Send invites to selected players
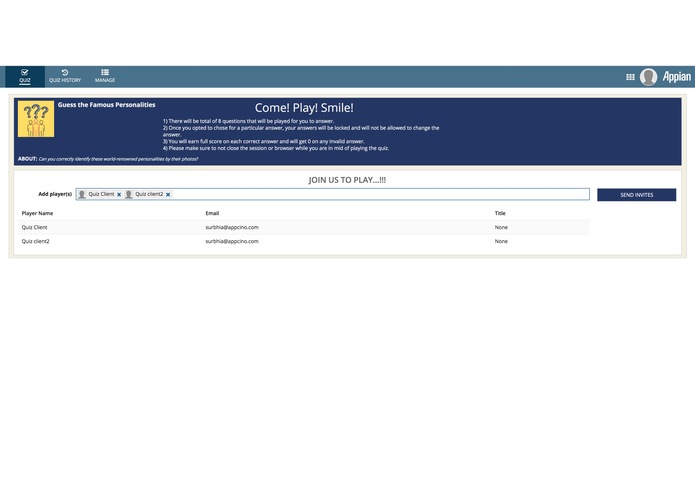Screen dimensions: 695x494 click(636, 195)
